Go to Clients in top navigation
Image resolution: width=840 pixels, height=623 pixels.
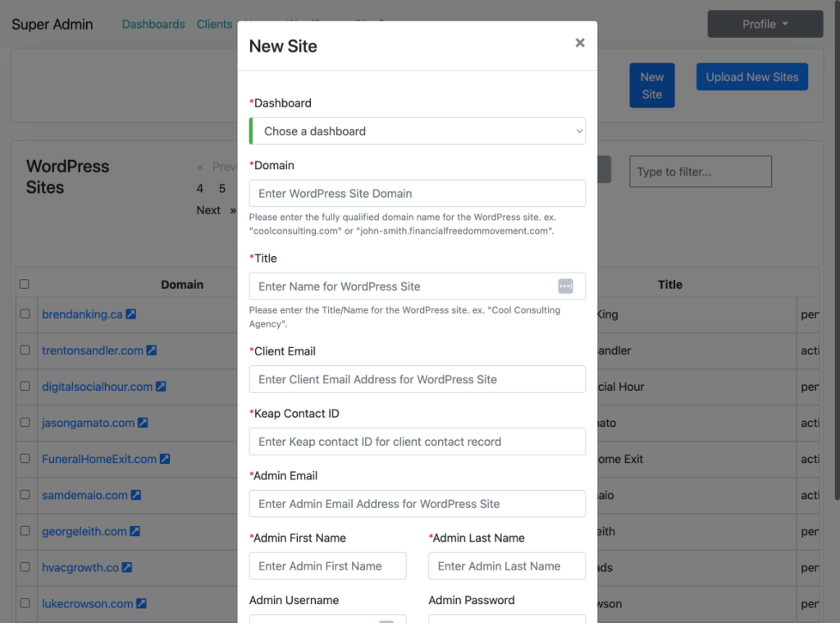[x=214, y=24]
